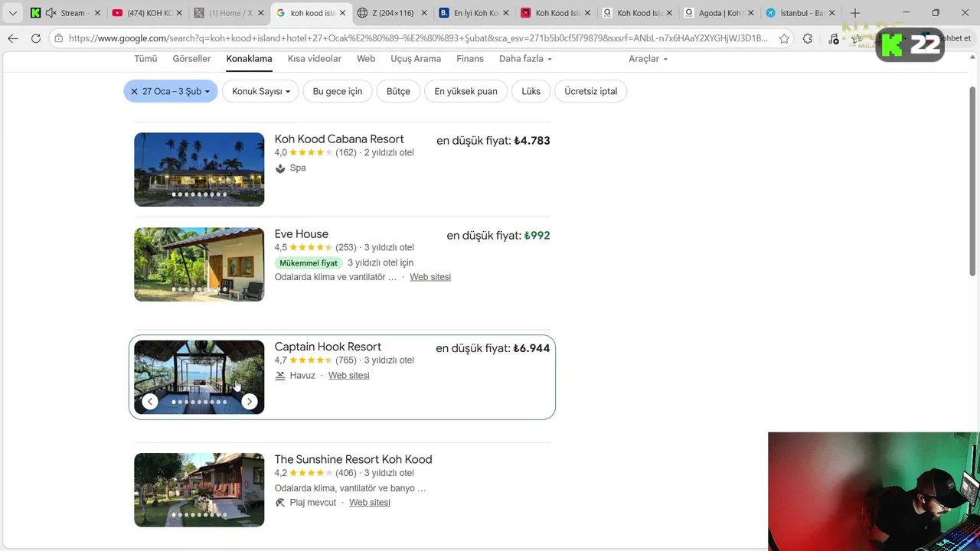The width and height of the screenshot is (980, 551).
Task: Close the Stream tab
Action: click(x=97, y=13)
